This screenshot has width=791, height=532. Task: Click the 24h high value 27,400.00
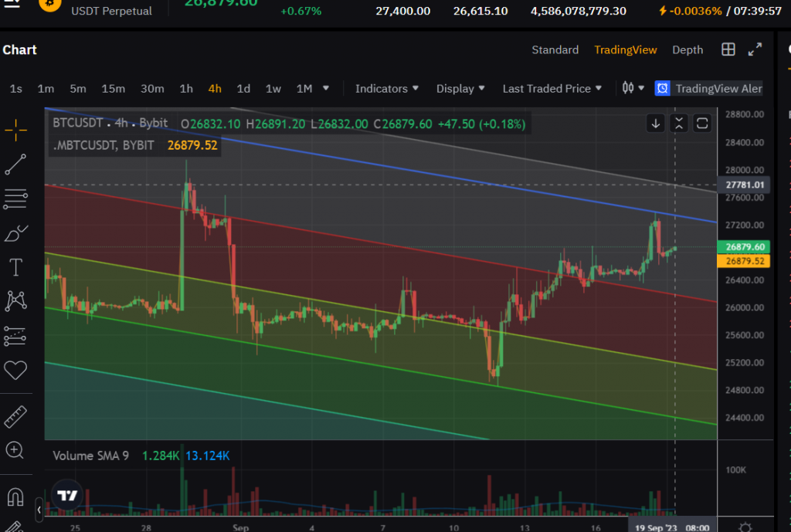403,11
